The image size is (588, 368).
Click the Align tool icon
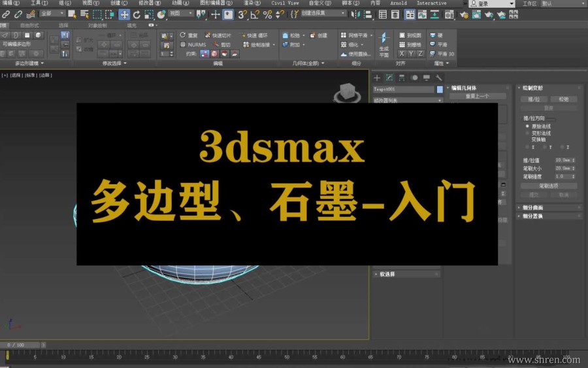tap(368, 14)
